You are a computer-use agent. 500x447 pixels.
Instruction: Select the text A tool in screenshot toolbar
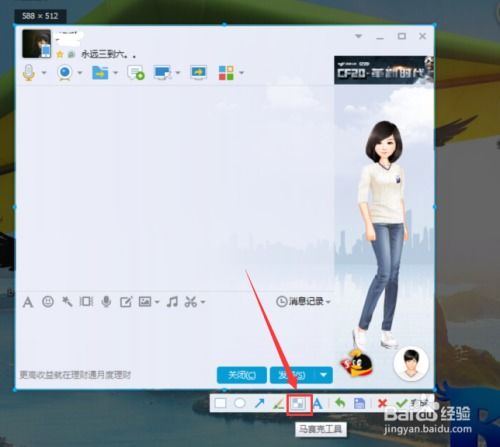[x=318, y=403]
